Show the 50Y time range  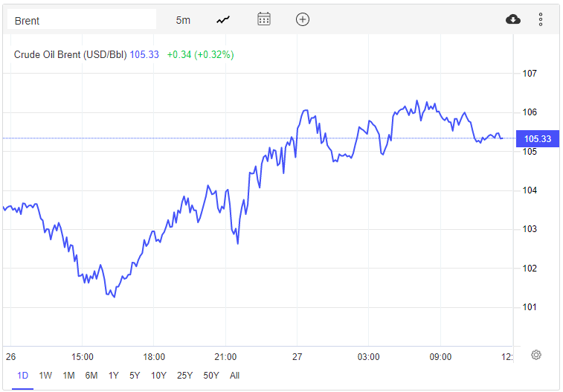[211, 376]
